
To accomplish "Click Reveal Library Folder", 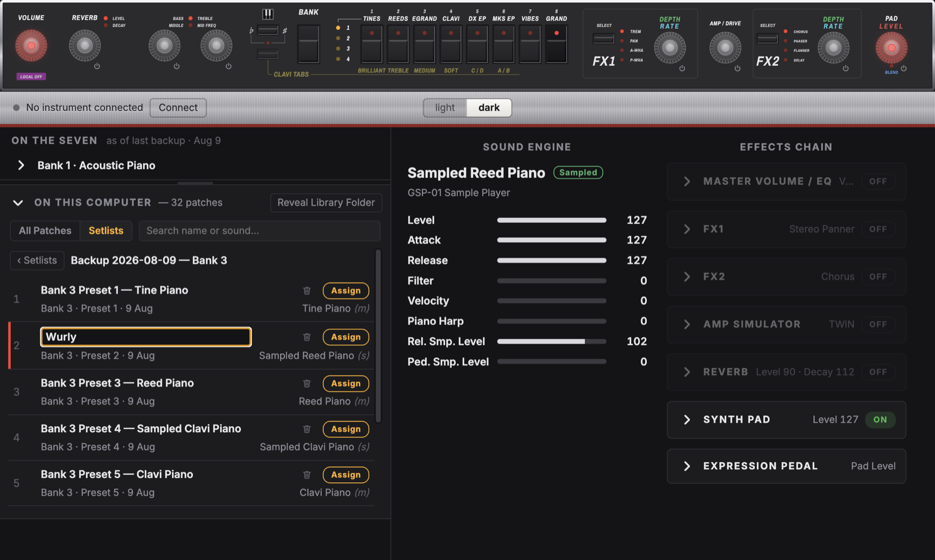I will (x=326, y=203).
